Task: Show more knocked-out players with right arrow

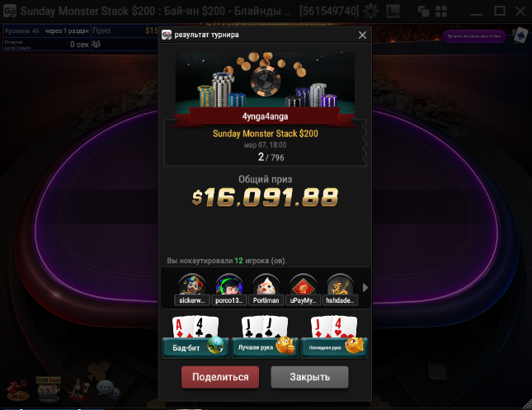Action: coord(365,288)
